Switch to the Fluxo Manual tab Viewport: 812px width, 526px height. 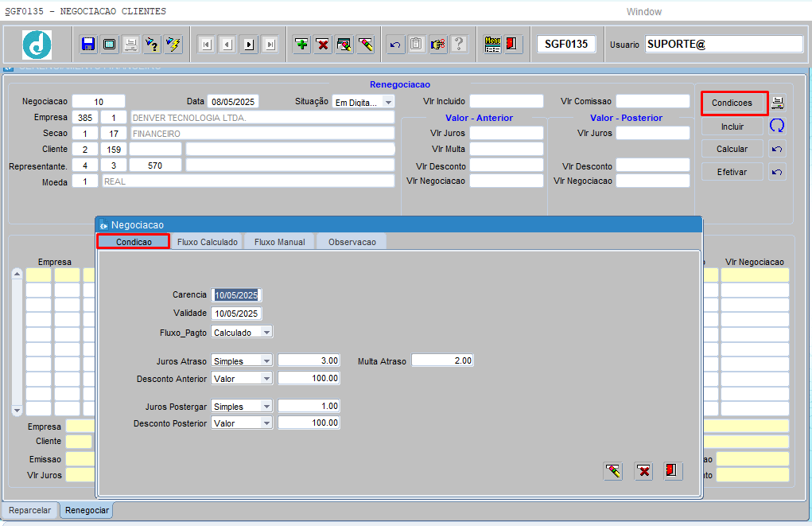(280, 241)
